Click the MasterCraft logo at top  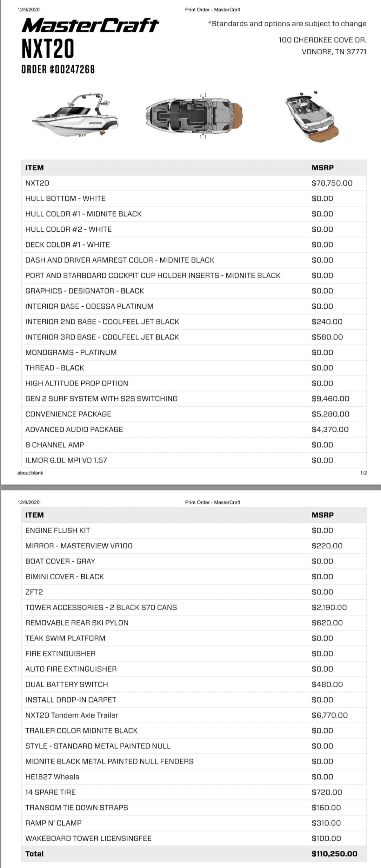[x=90, y=26]
